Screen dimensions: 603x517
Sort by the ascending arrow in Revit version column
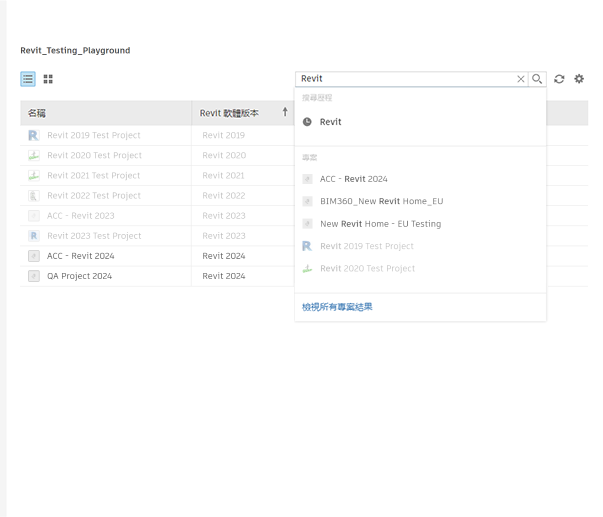pyautogui.click(x=285, y=112)
